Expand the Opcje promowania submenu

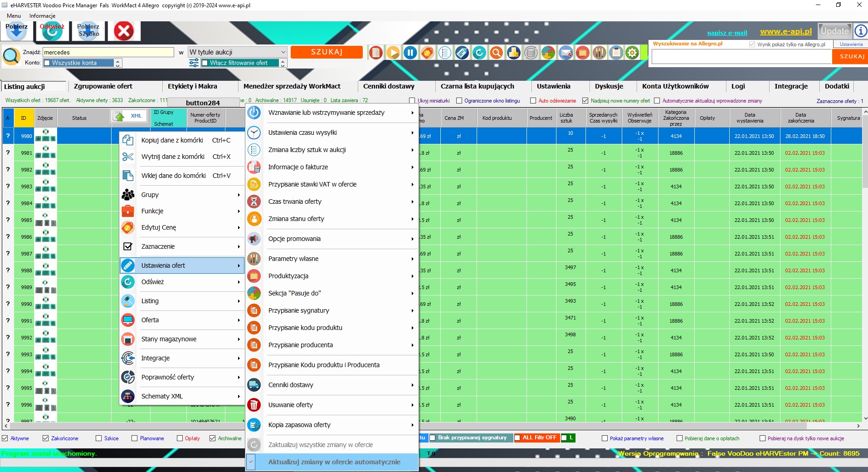click(x=332, y=239)
